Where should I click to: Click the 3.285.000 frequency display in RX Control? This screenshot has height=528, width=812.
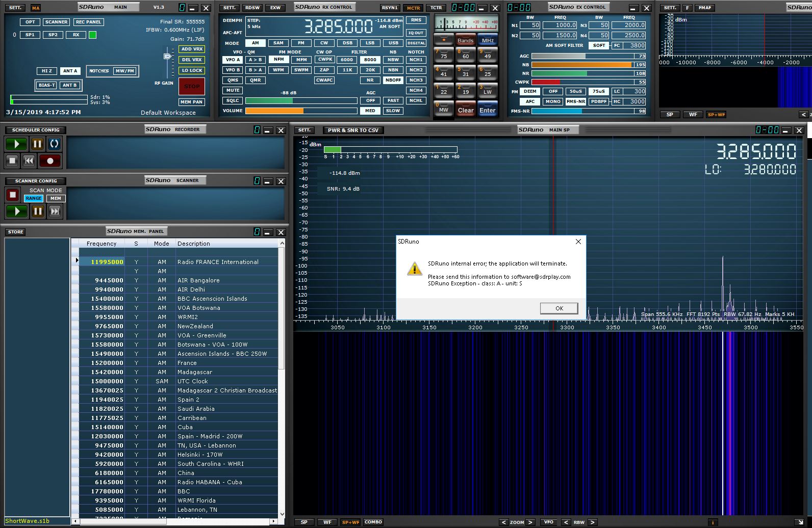click(x=339, y=27)
